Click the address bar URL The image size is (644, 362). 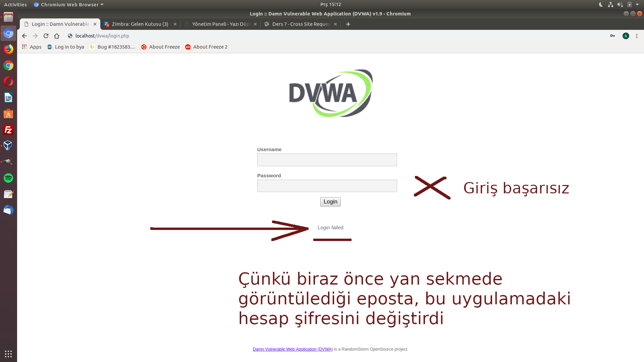click(x=102, y=36)
